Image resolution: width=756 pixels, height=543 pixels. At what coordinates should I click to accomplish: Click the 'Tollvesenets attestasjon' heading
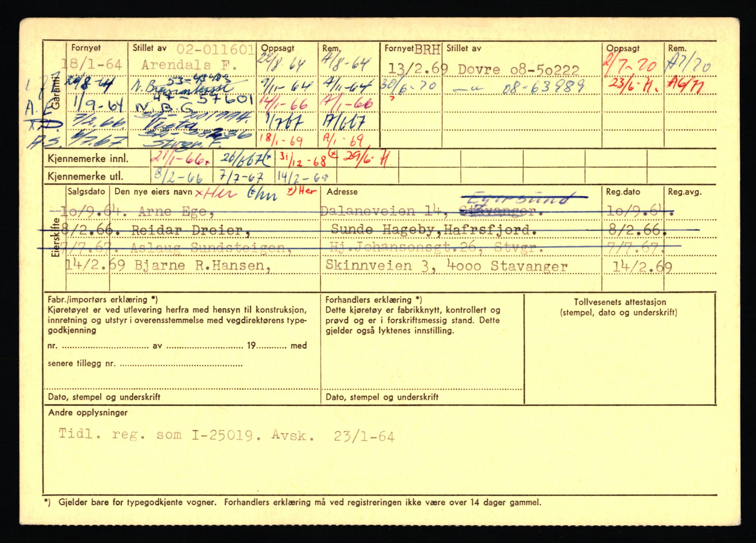click(620, 302)
